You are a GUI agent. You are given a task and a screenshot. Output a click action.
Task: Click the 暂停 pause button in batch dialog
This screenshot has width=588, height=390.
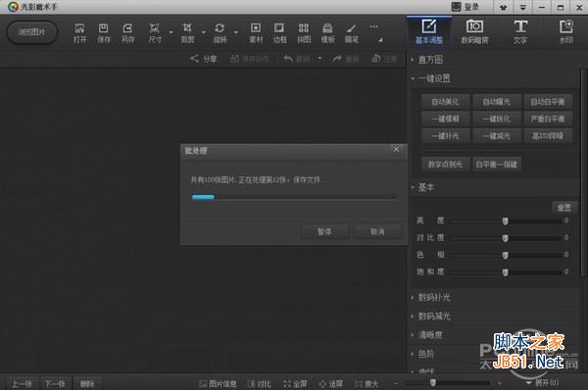click(x=324, y=232)
